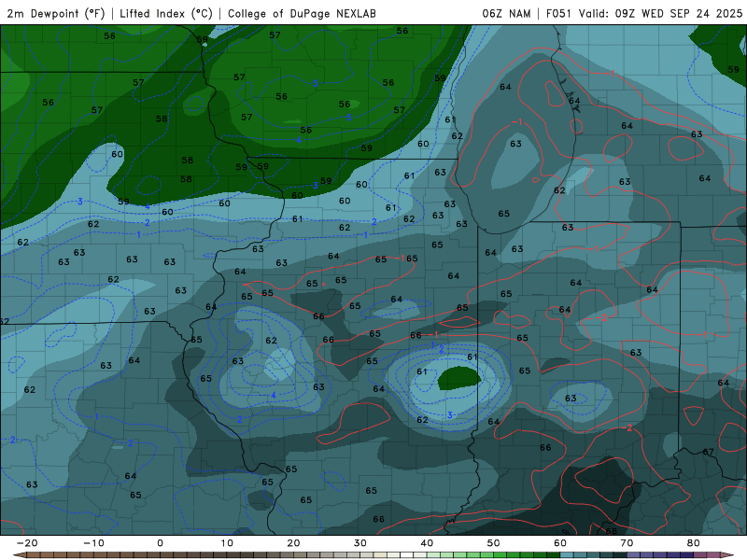The image size is (747, 560).
Task: Click the 20 label on the color scale
Action: 293,543
